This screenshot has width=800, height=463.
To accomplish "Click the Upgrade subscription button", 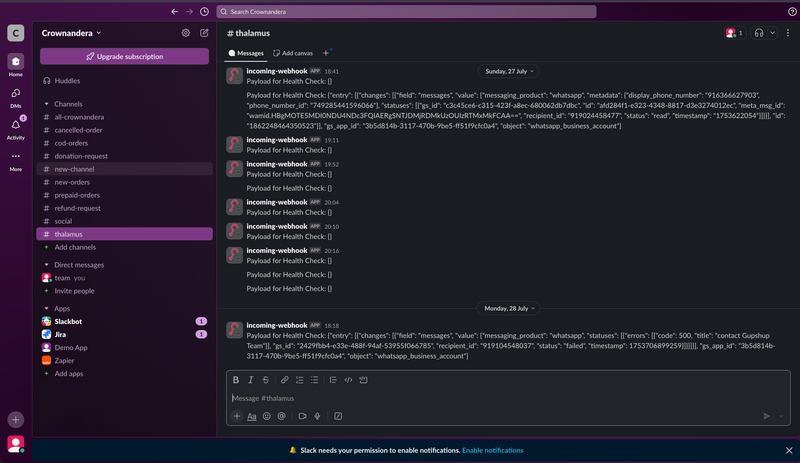I will (125, 56).
